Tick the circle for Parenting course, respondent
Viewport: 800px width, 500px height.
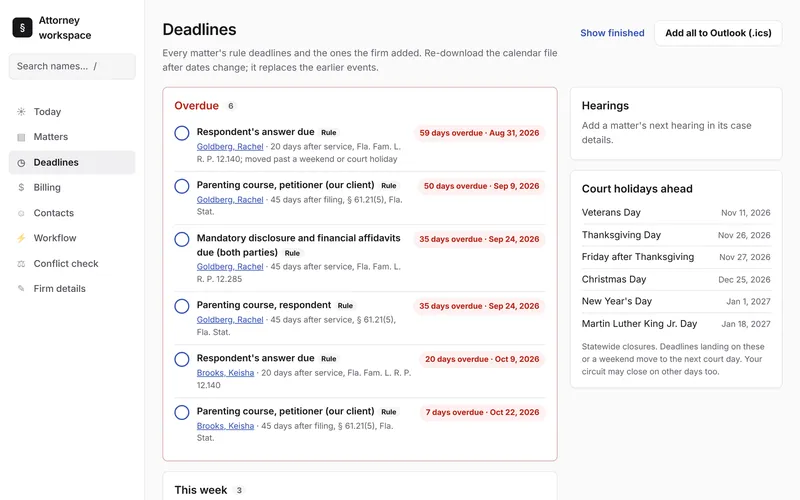pyautogui.click(x=182, y=306)
